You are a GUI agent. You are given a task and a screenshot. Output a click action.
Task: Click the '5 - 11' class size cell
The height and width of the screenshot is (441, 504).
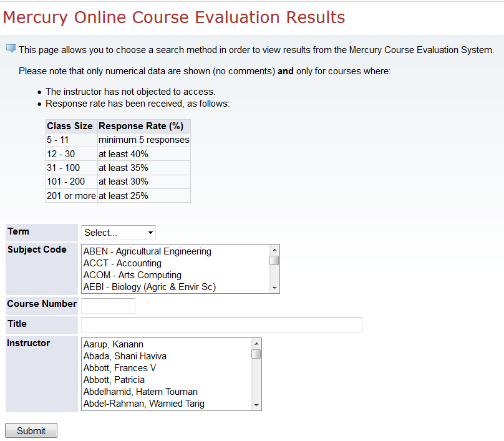(71, 140)
